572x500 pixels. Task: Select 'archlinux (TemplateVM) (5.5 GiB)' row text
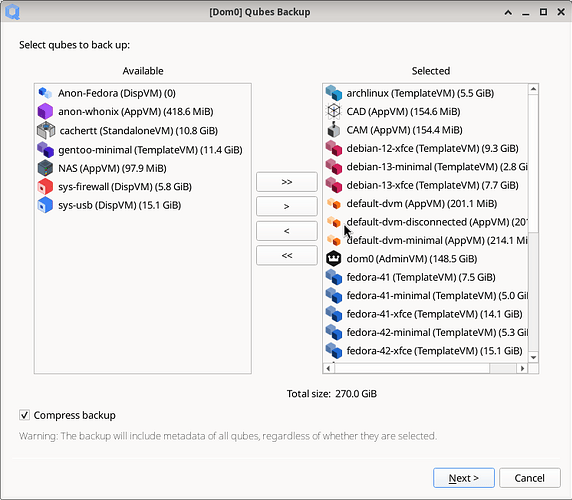click(420, 93)
